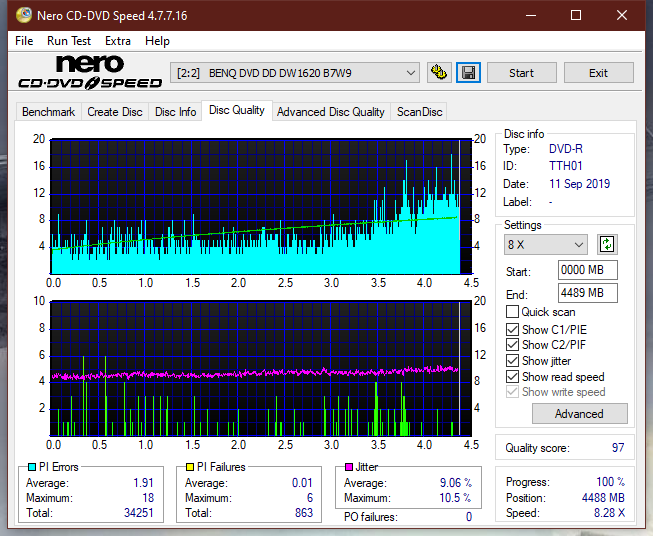Click the magenta Jitter legend swatch
The height and width of the screenshot is (536, 653).
pyautogui.click(x=349, y=467)
